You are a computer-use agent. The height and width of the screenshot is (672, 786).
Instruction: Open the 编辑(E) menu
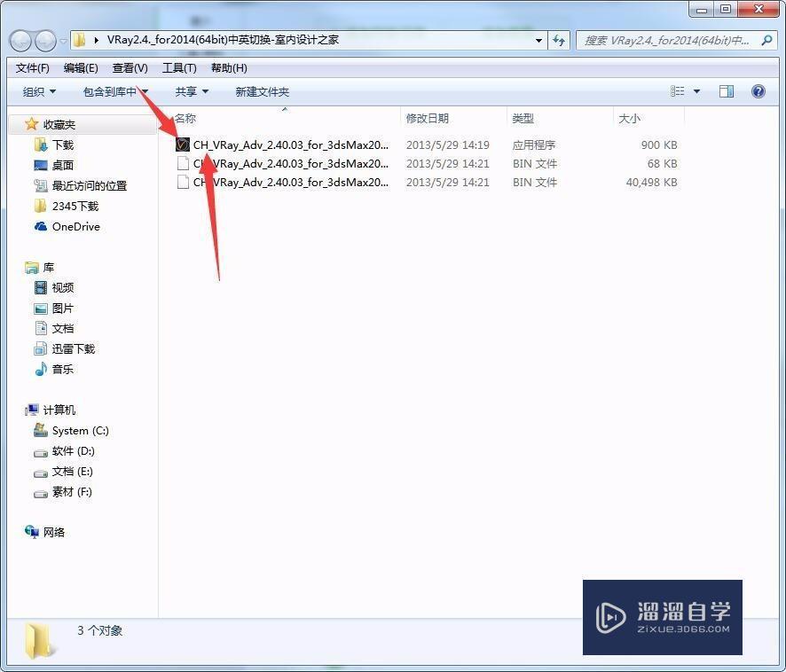[81, 68]
